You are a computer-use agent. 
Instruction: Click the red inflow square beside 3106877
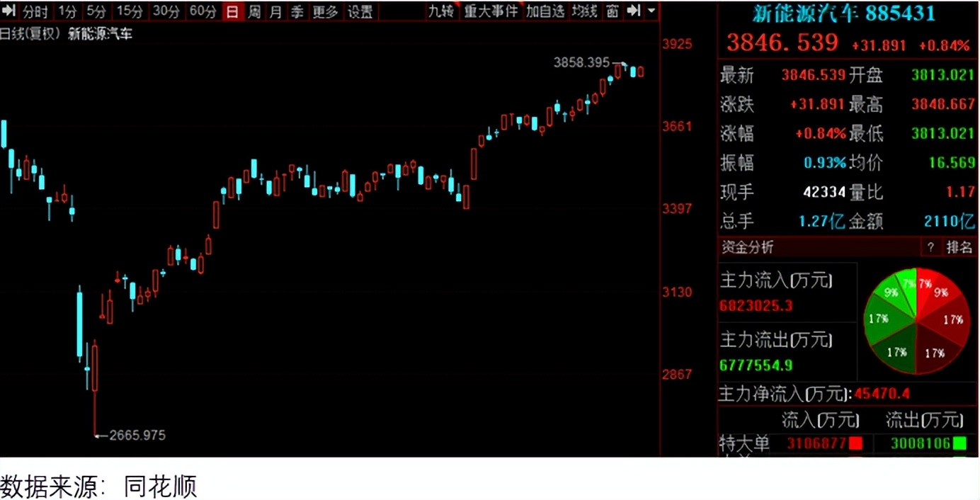(x=855, y=443)
